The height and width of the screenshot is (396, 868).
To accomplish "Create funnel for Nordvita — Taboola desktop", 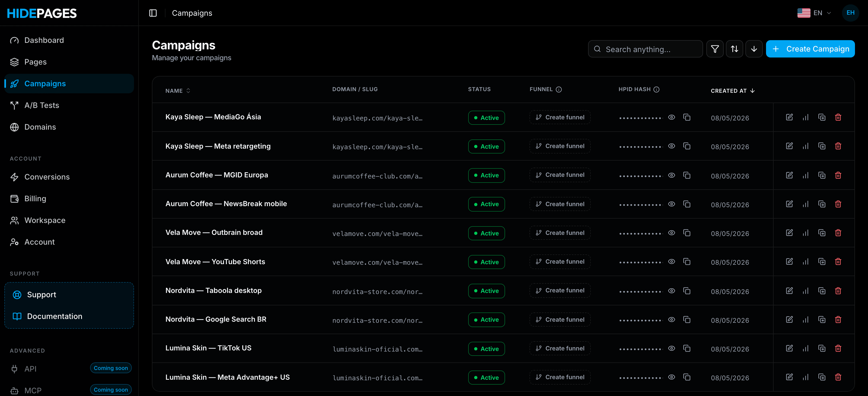I will pos(560,290).
